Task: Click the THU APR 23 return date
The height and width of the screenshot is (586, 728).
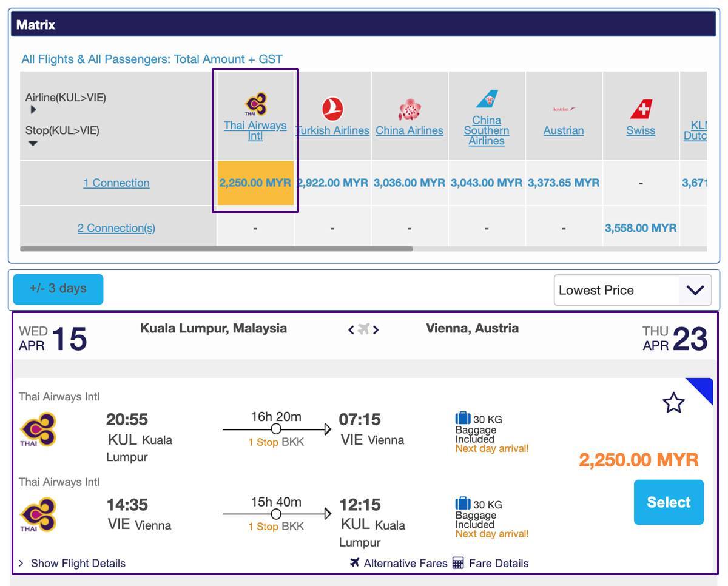Action: click(675, 338)
